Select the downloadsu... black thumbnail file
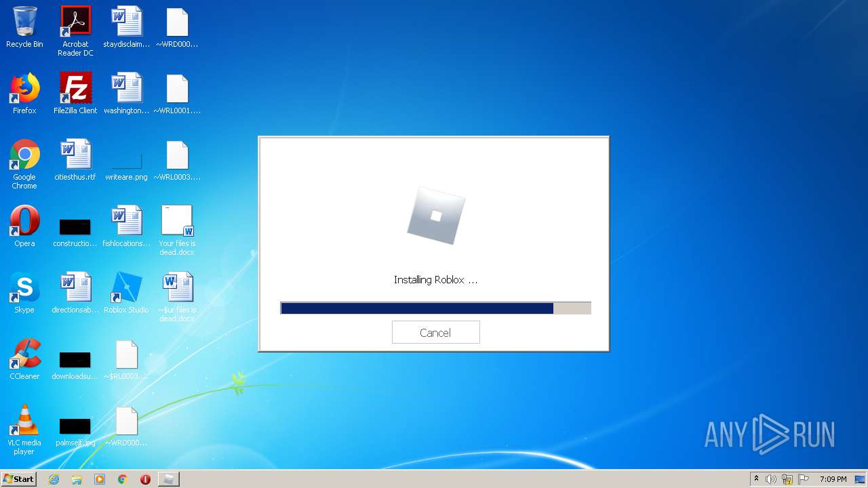The image size is (868, 488). [x=75, y=365]
